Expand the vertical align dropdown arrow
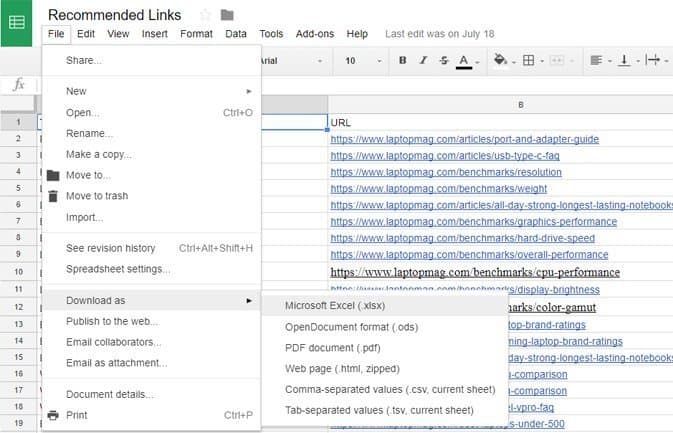 pyautogui.click(x=638, y=61)
